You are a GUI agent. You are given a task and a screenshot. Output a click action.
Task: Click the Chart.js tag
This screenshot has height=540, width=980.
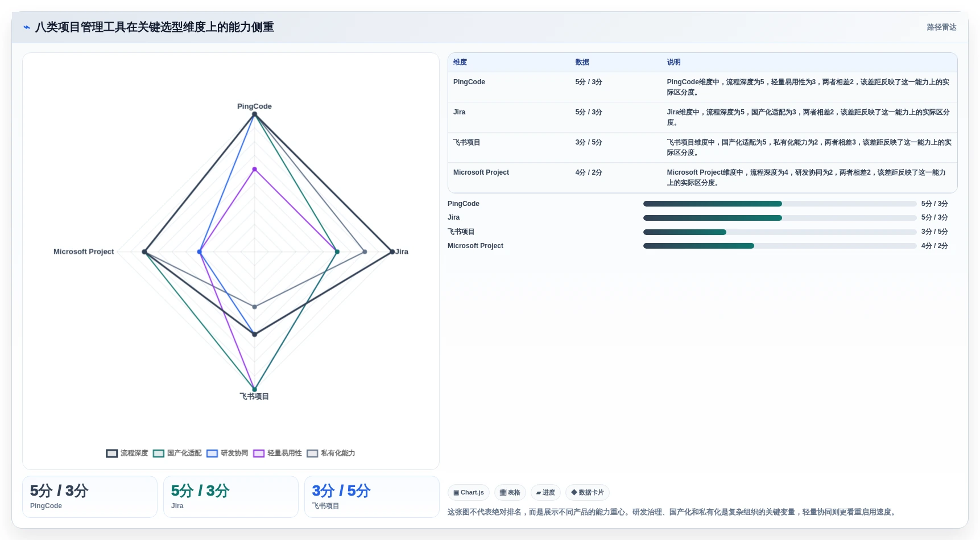[469, 493]
